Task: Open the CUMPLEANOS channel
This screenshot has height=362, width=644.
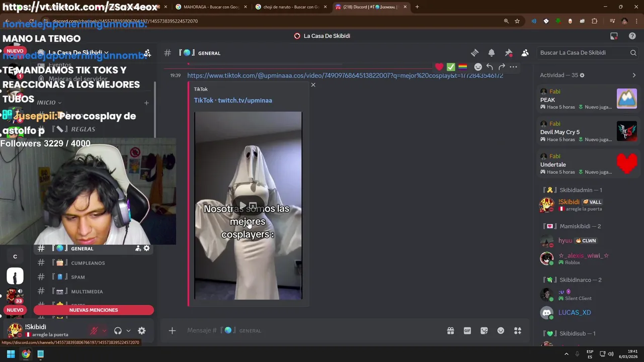Action: point(93,263)
